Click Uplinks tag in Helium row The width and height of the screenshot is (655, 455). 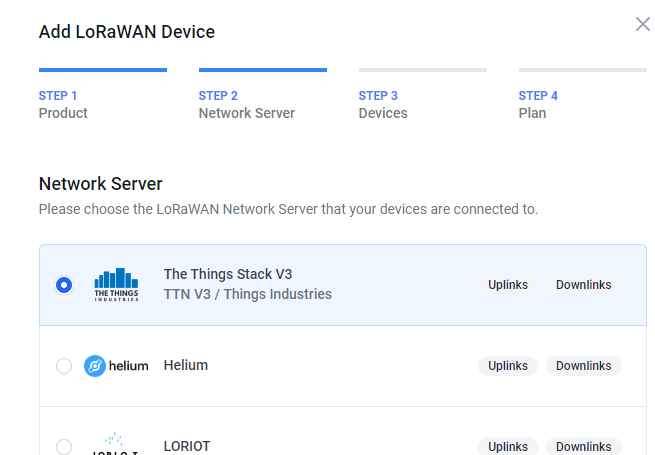click(508, 366)
